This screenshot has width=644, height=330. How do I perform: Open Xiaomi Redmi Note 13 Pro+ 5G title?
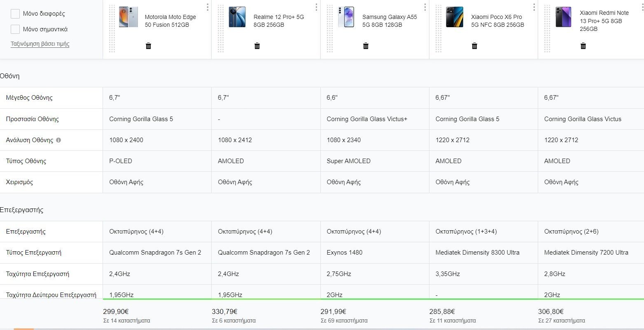[604, 21]
